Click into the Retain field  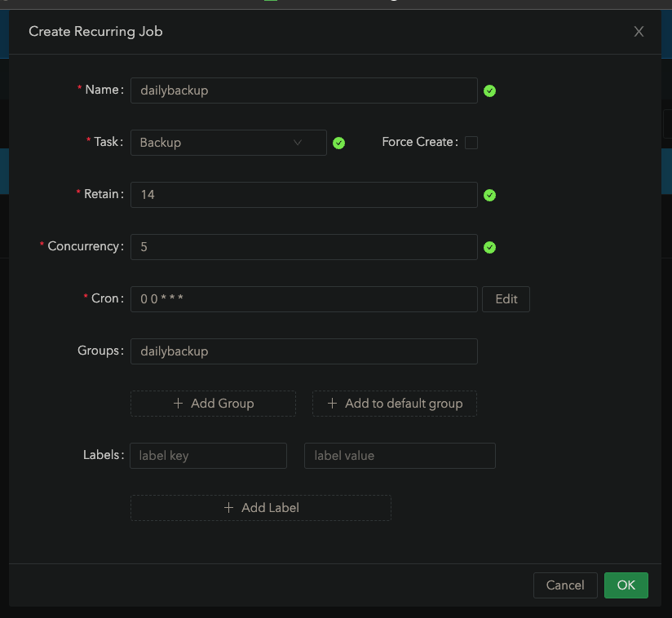[x=303, y=195]
